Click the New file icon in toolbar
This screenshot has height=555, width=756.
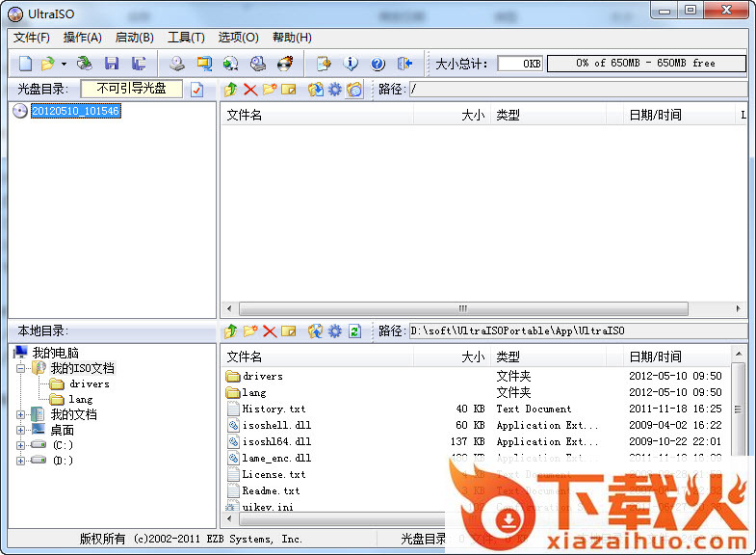[25, 64]
